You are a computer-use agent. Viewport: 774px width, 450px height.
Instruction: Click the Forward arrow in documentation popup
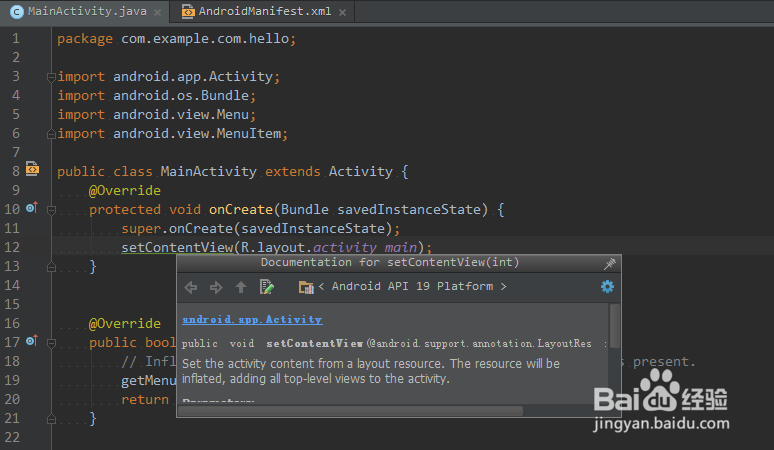pos(216,287)
